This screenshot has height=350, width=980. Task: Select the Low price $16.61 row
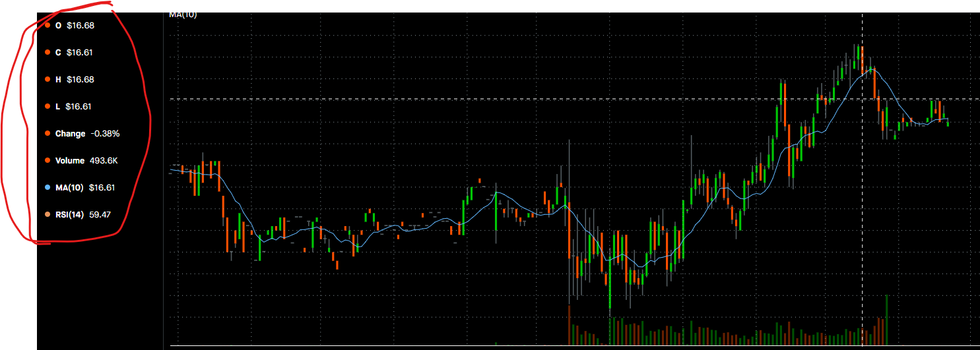click(x=68, y=106)
